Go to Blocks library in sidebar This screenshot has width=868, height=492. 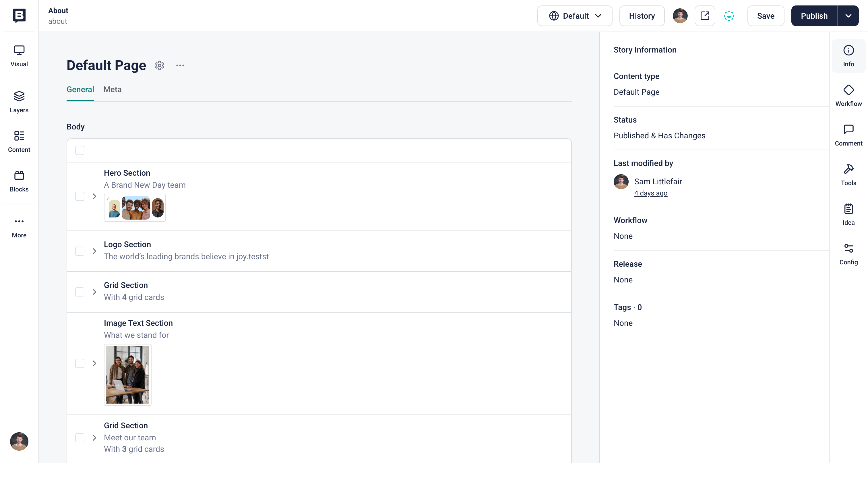19,181
